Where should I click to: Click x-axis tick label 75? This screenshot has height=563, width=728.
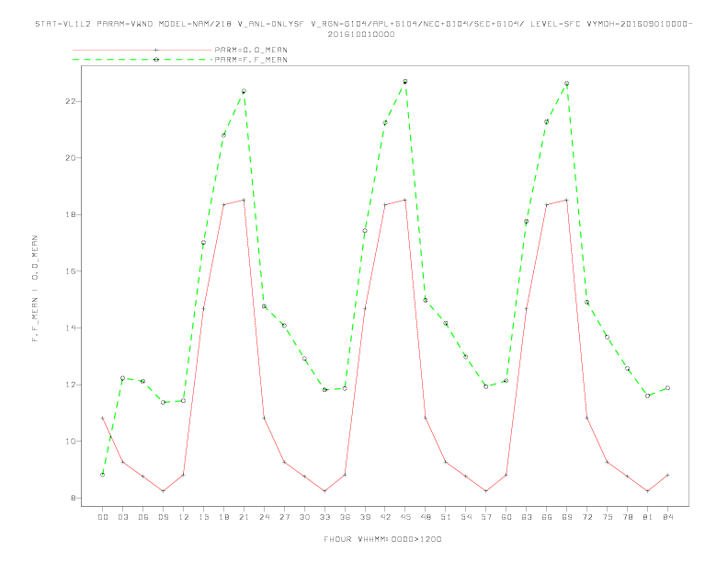(x=608, y=517)
